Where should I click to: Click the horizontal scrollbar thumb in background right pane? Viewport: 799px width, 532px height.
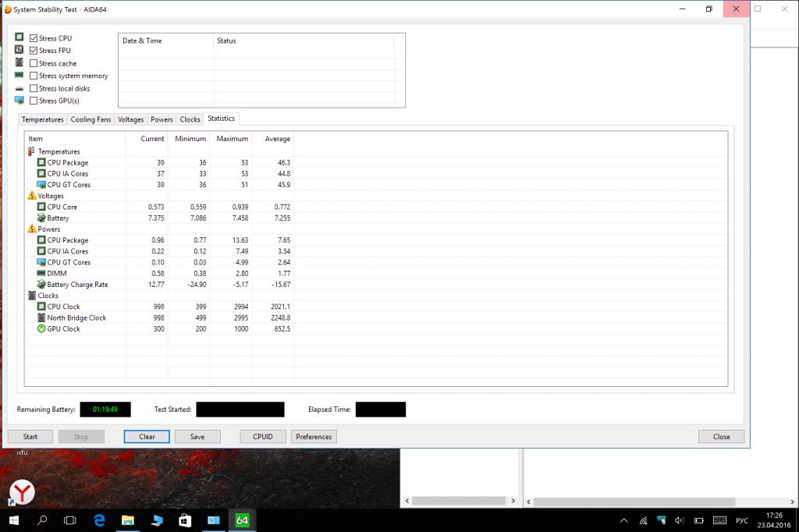(x=634, y=502)
